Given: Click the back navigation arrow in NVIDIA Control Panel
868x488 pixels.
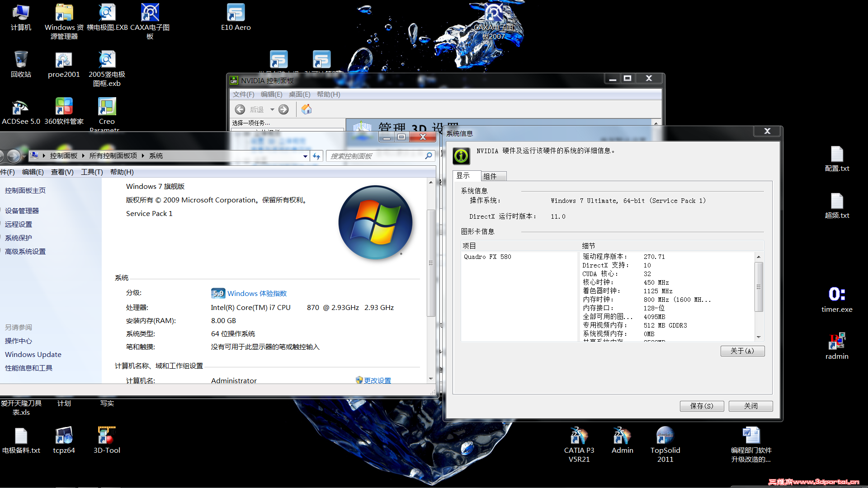Looking at the screenshot, I should click(240, 109).
